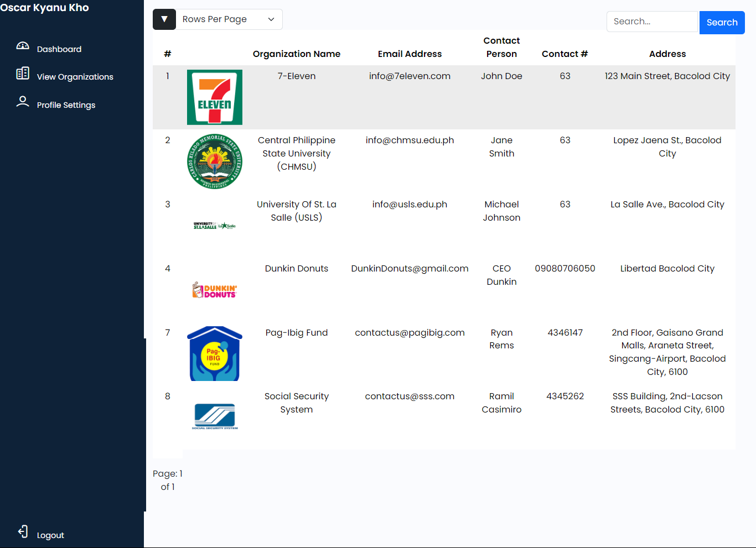
Task: Click the Page: 1 of 1 indicator
Action: pyautogui.click(x=168, y=480)
